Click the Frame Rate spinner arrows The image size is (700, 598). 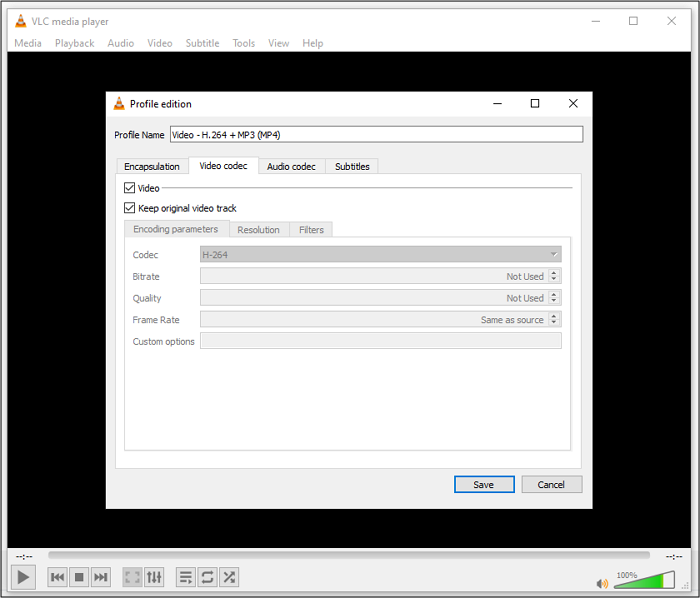pyautogui.click(x=554, y=320)
